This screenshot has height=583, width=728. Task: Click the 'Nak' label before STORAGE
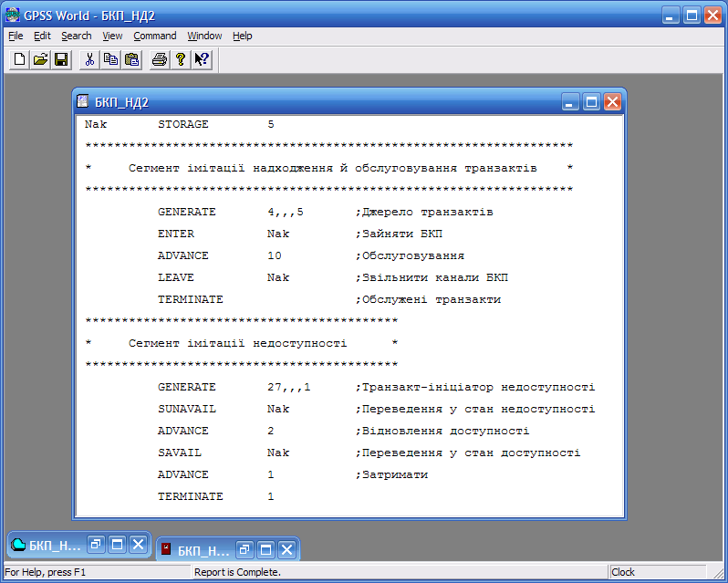pyautogui.click(x=96, y=124)
